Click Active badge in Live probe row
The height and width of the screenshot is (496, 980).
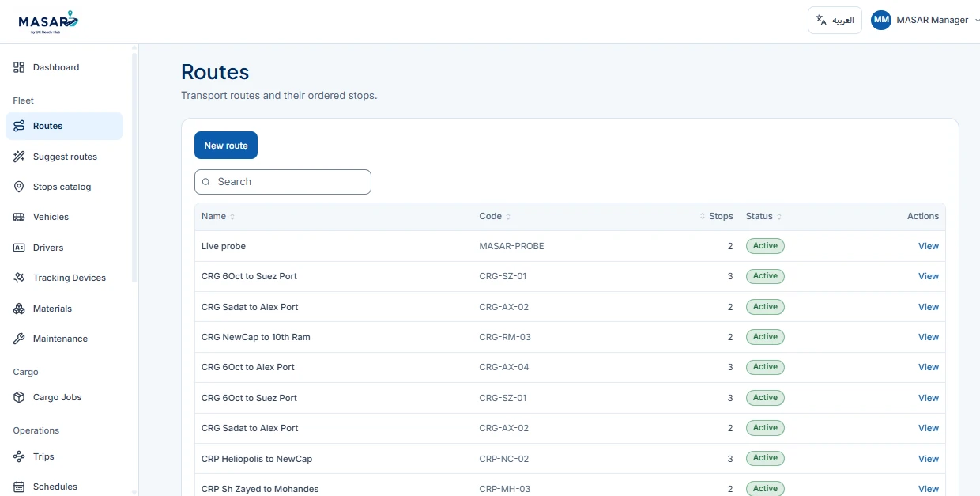[x=765, y=246]
